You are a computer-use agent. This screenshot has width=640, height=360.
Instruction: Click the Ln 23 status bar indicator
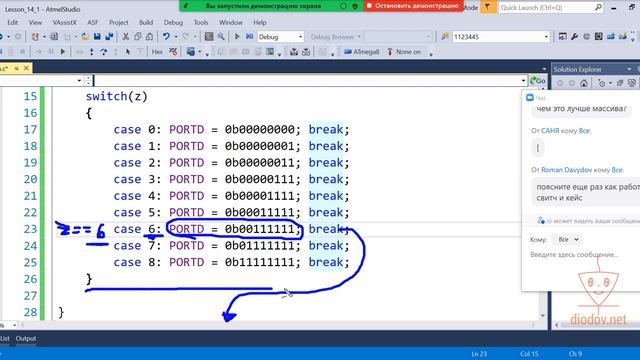click(479, 354)
